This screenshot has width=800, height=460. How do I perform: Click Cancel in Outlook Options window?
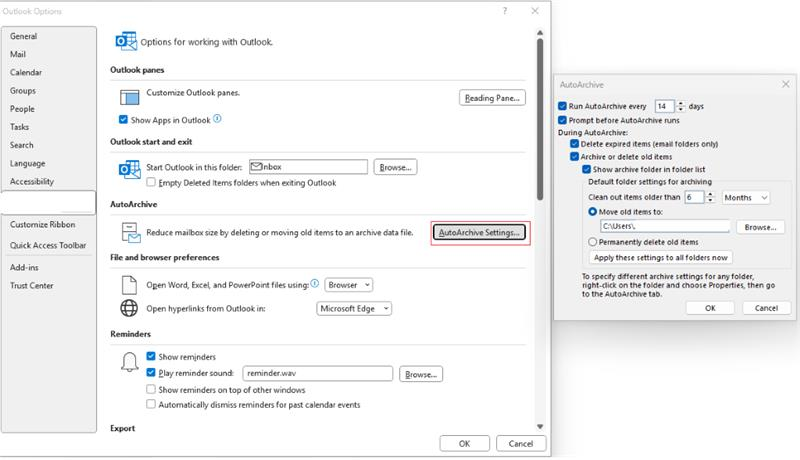point(521,444)
